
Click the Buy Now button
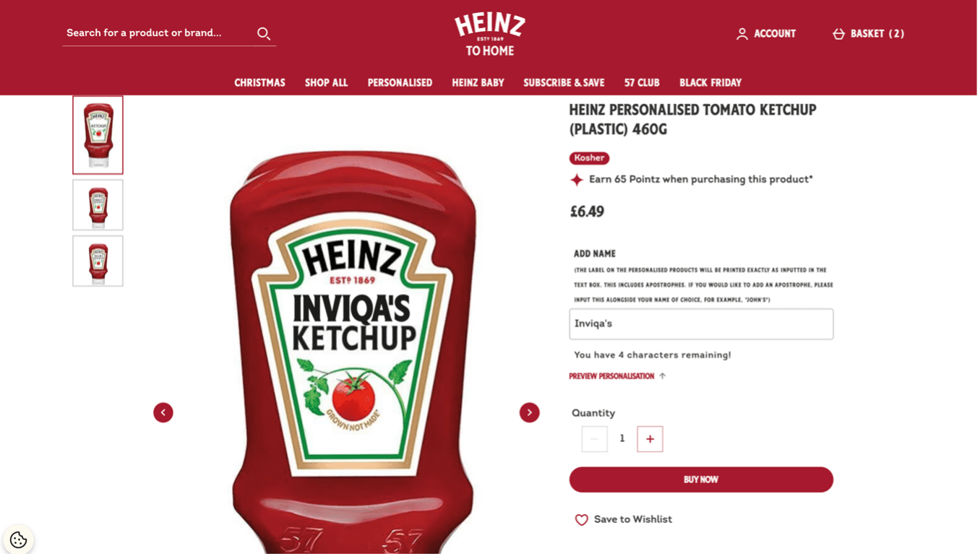click(x=700, y=479)
